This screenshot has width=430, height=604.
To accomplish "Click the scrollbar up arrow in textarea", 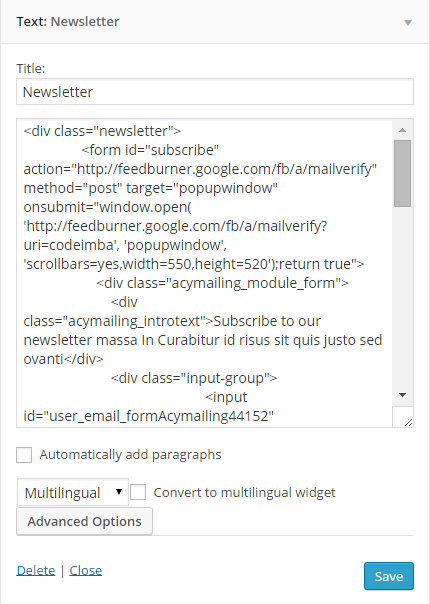I will pyautogui.click(x=402, y=130).
